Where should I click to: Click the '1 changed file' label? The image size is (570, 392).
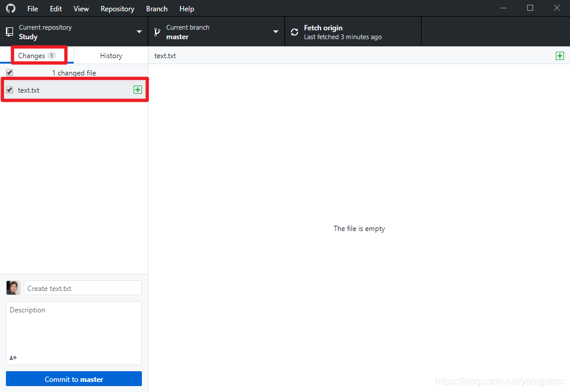pyautogui.click(x=74, y=72)
